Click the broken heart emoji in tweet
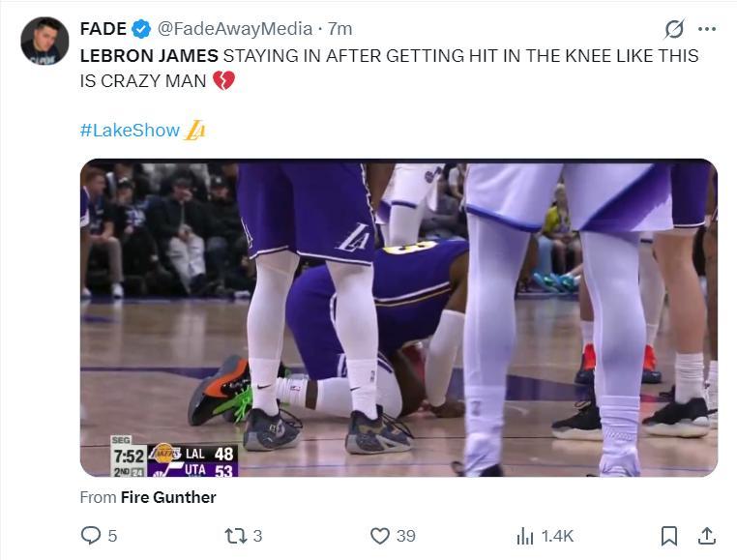Viewport: 737px width, 560px height. pyautogui.click(x=223, y=80)
